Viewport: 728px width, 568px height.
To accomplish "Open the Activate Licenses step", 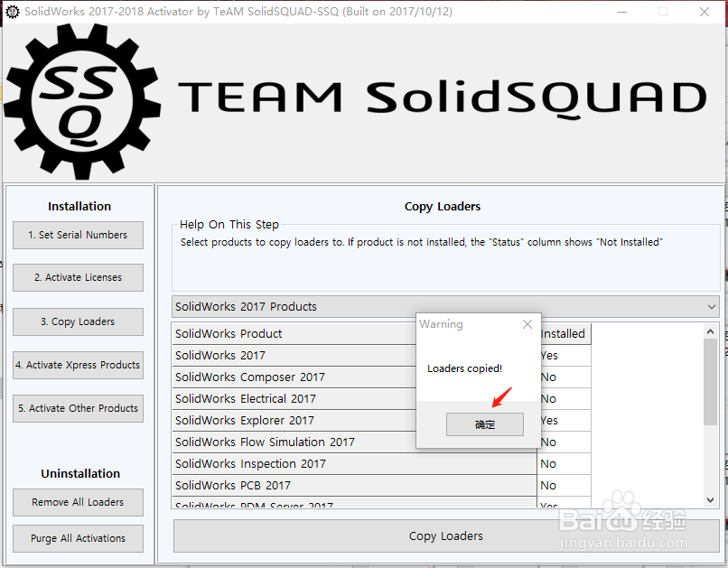I will [78, 277].
